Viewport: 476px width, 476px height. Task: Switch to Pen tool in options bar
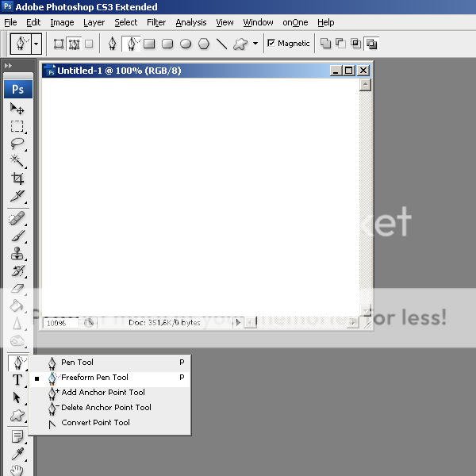(113, 44)
